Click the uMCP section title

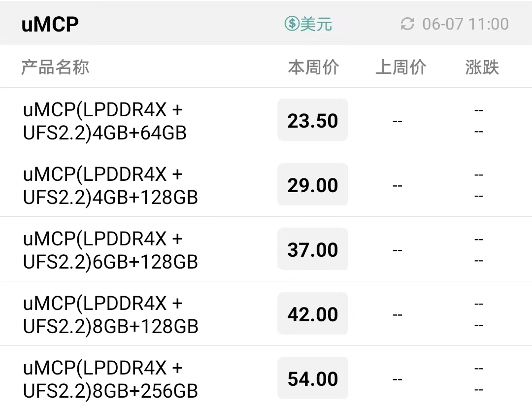[50, 24]
